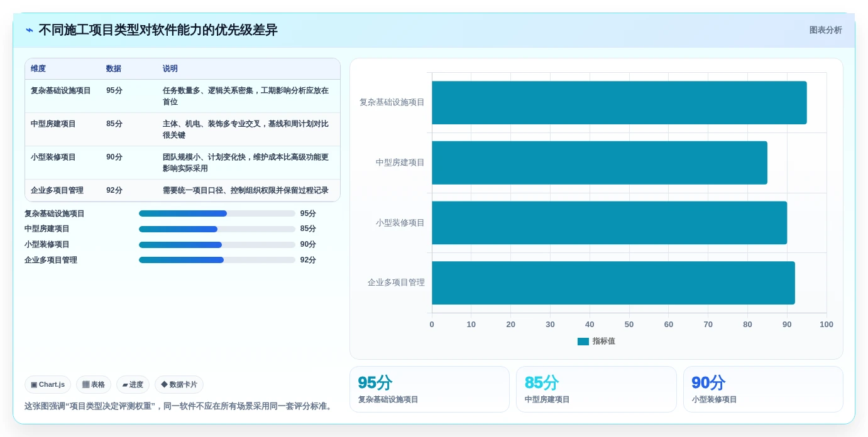Select the Chart.js tag chip
Image resolution: width=868 pixels, height=437 pixels.
[x=48, y=385]
